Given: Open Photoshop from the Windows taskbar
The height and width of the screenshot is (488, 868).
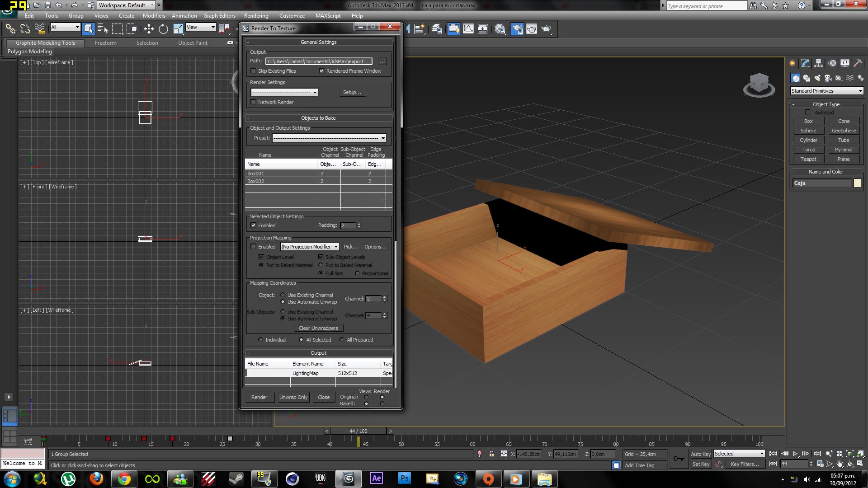Looking at the screenshot, I should point(404,479).
